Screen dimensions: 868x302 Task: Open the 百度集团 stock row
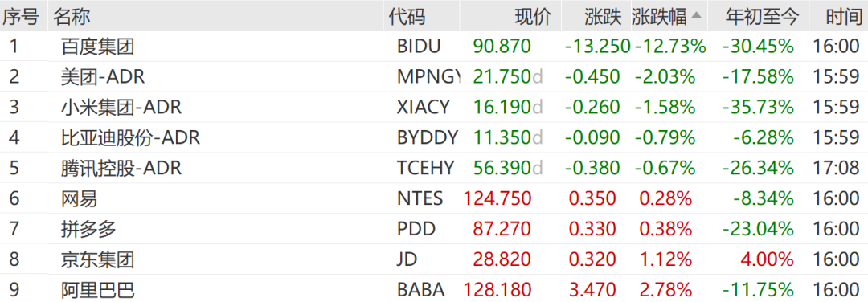coord(434,47)
